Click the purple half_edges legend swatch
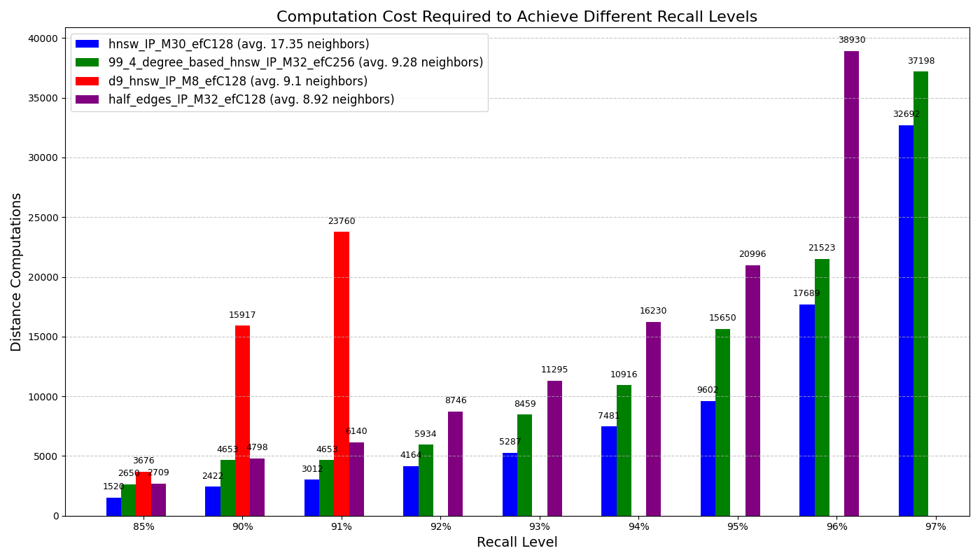 pos(87,99)
